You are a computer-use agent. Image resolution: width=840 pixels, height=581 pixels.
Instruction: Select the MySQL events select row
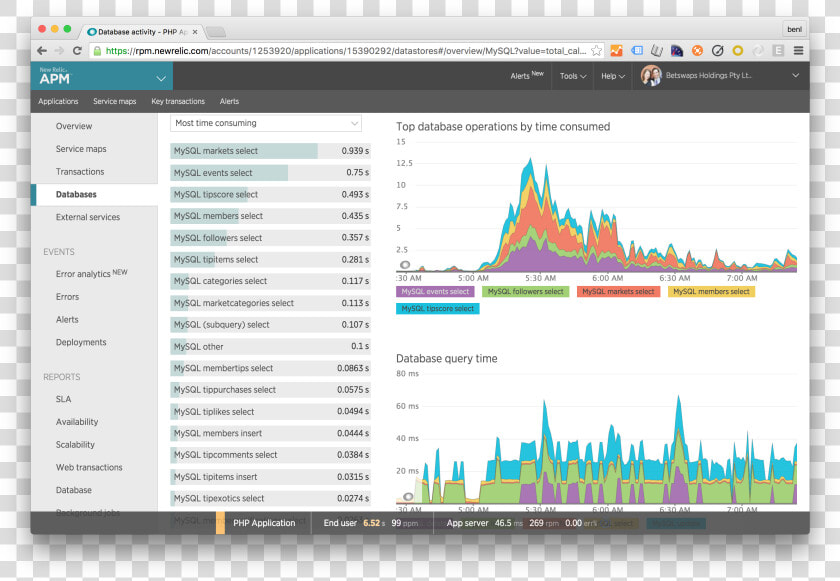pos(271,172)
